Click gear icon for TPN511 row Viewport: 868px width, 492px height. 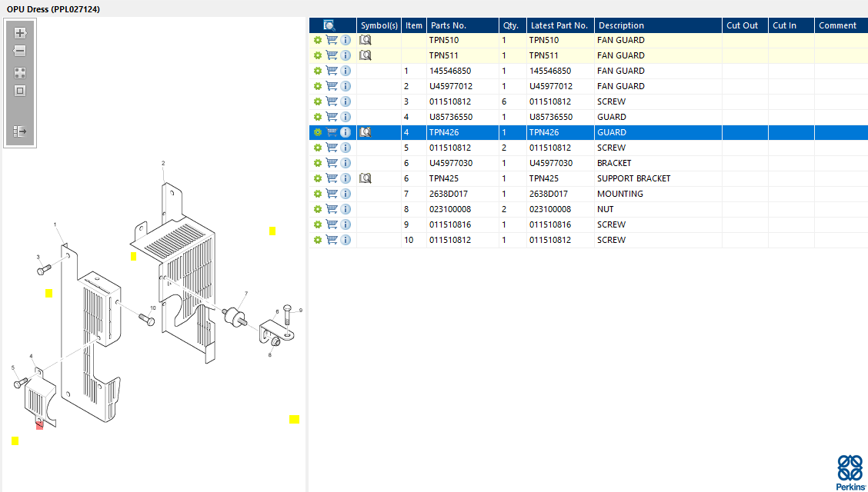(x=317, y=55)
